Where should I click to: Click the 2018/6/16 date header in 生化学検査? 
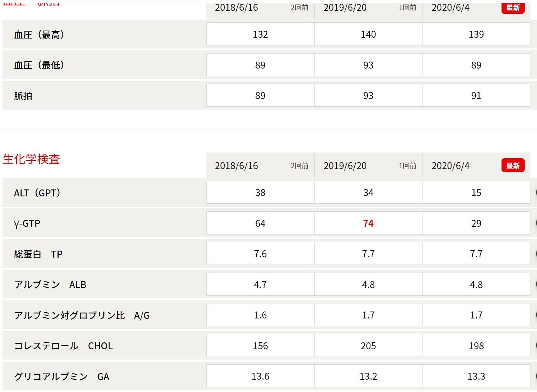[236, 166]
